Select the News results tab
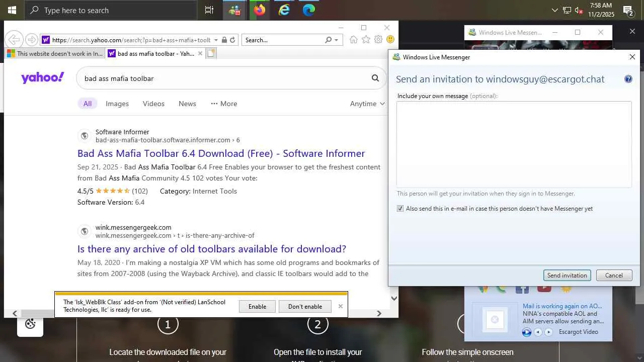This screenshot has height=362, width=644. coord(187,104)
